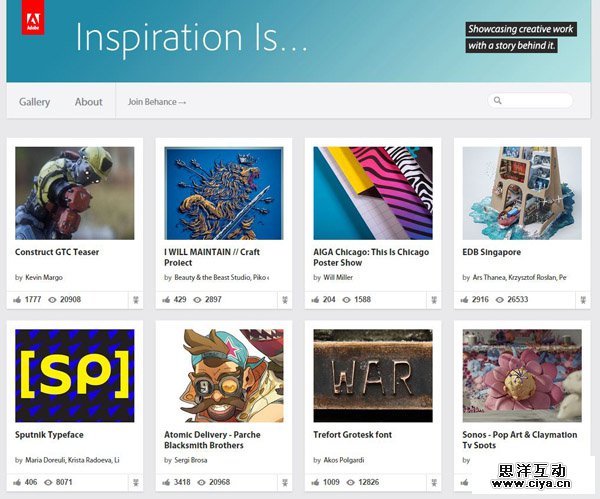Open the EDB Singapore project thumbnail
Screen dimensions: 600x499
521,192
